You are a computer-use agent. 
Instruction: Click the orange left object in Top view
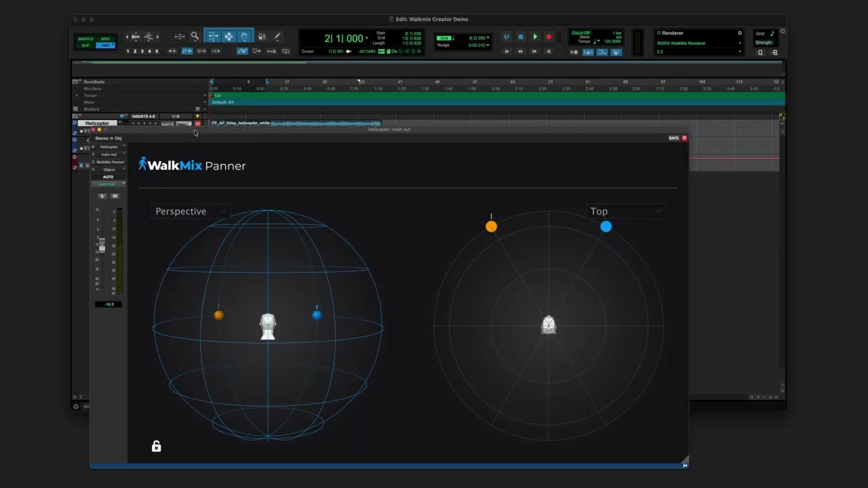(x=491, y=226)
